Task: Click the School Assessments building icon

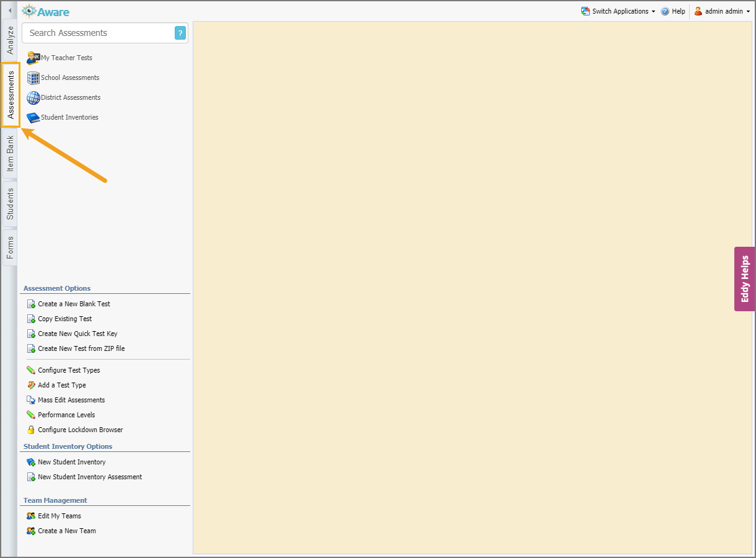Action: click(x=33, y=77)
